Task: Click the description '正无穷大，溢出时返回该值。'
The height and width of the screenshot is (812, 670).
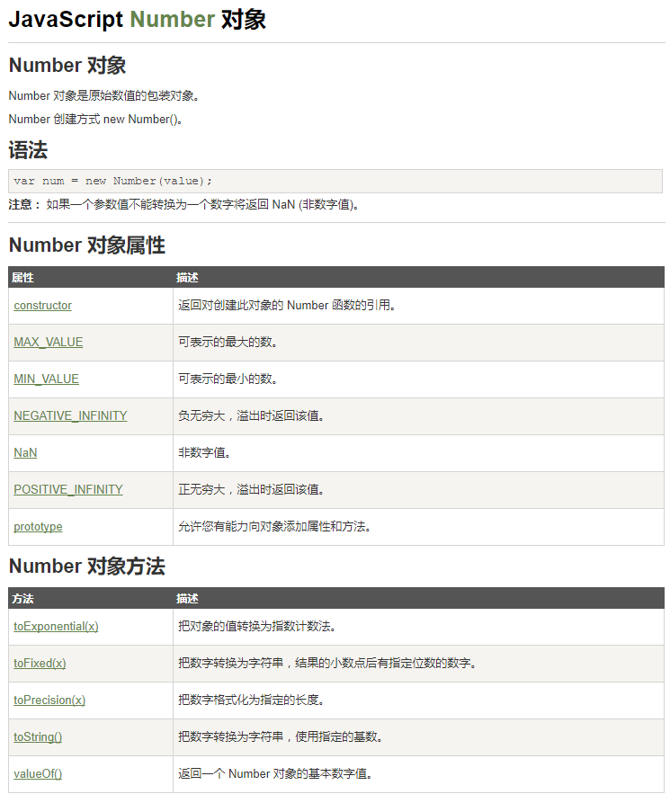Action: tap(252, 489)
